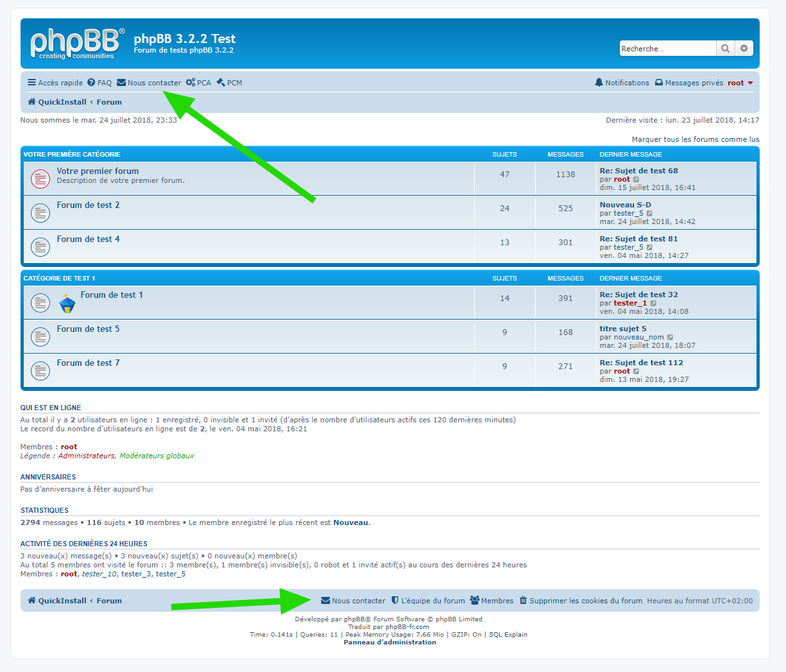Image resolution: width=786 pixels, height=672 pixels.
Task: Open Messages privés inbox
Action: click(x=688, y=83)
